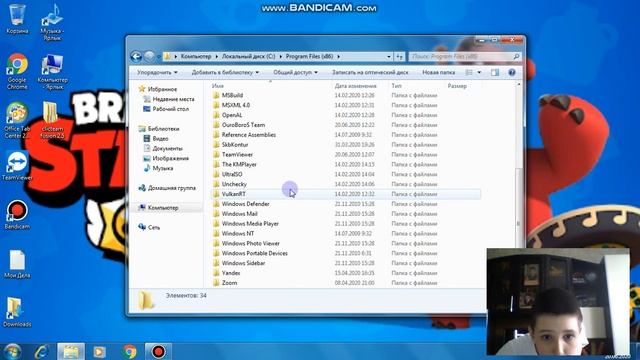The width and height of the screenshot is (640, 360).
Task: Open the Упорядочить dropdown menu
Action: pos(157,72)
